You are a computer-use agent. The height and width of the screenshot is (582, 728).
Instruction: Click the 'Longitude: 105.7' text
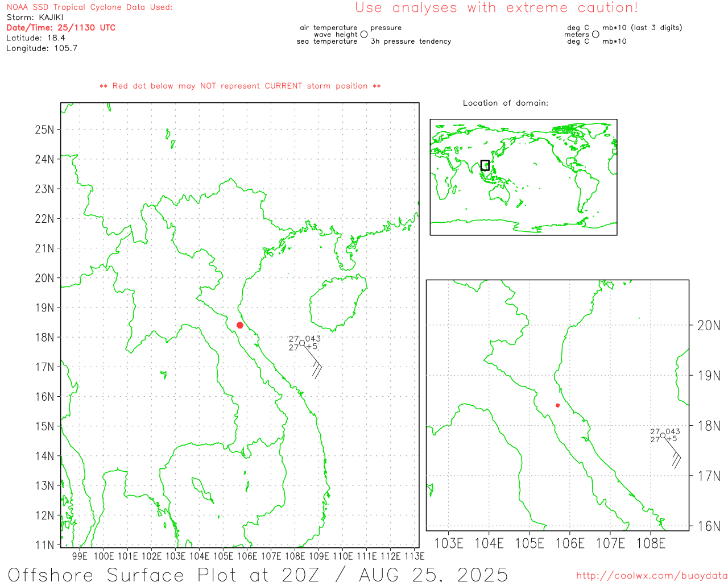42,48
